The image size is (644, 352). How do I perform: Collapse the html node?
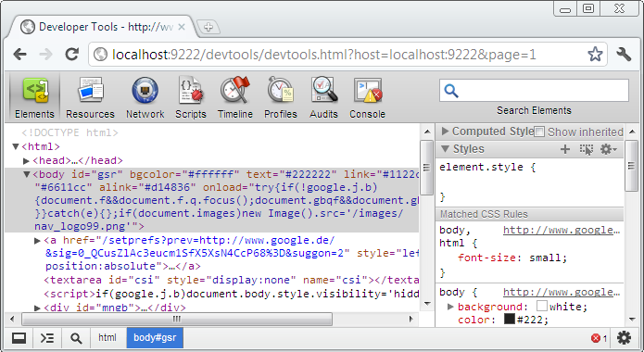16,146
